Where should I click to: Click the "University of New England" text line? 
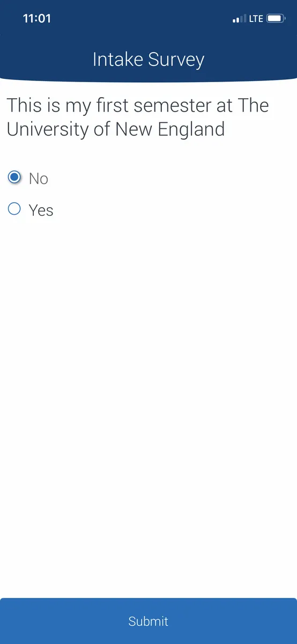tap(116, 129)
